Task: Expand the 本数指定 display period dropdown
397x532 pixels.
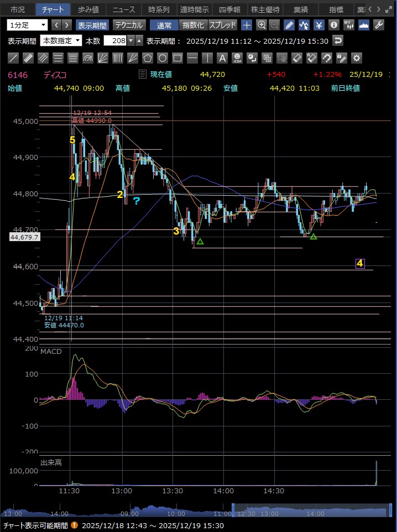Action: pos(62,40)
